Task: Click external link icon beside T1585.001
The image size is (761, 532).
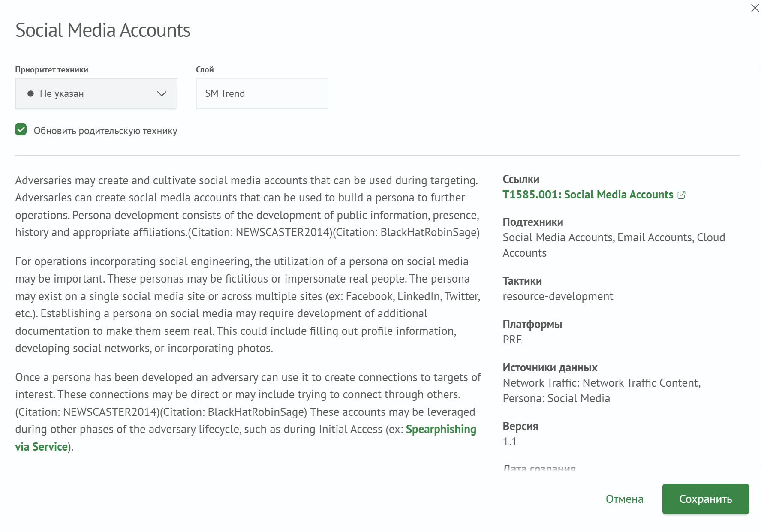Action: [x=681, y=195]
